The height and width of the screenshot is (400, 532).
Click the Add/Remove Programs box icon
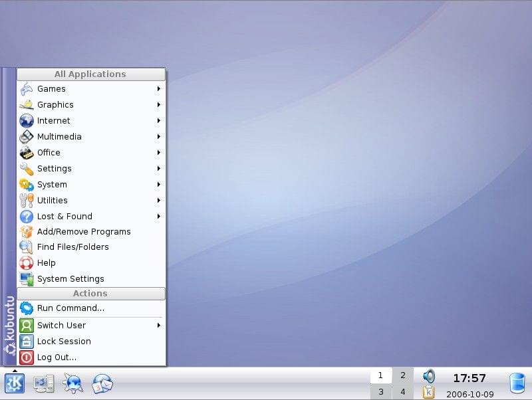coord(27,231)
